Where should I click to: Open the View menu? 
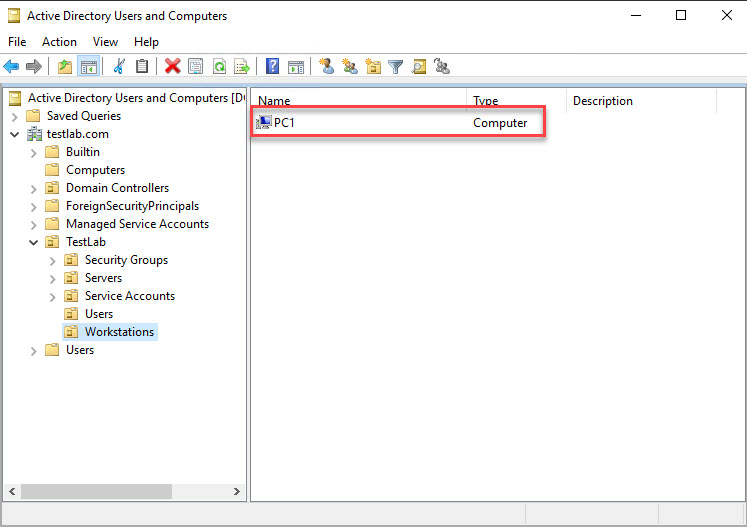(105, 42)
